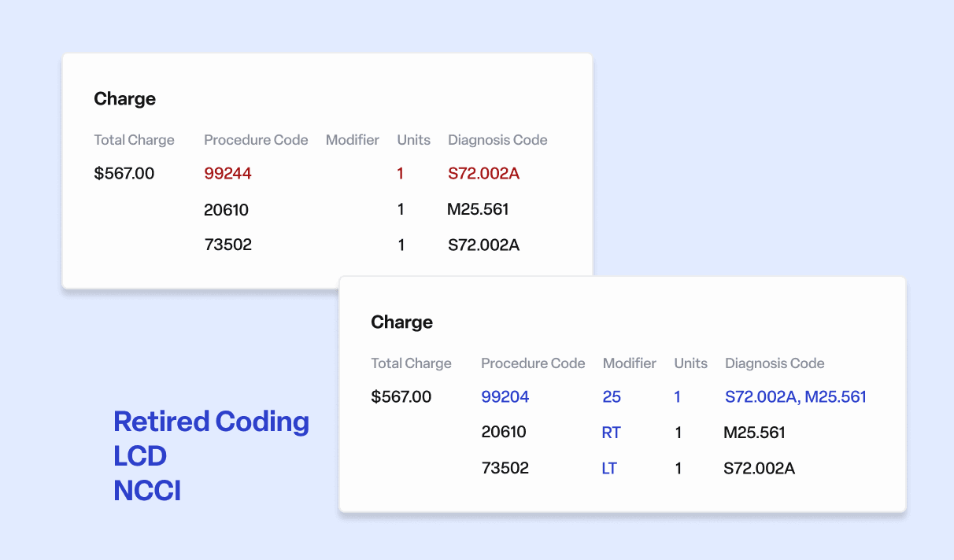Click the Procedure Code header in the bottom card
Viewport: 954px width, 560px height.
coord(533,363)
